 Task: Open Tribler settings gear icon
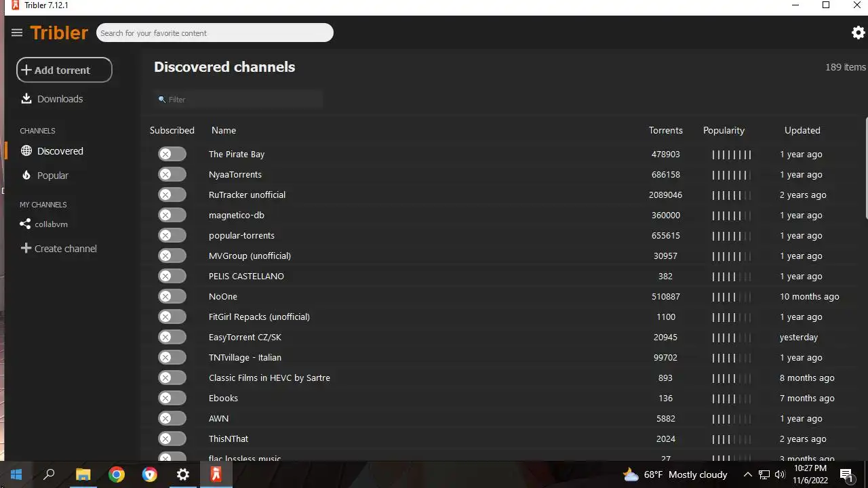click(859, 33)
